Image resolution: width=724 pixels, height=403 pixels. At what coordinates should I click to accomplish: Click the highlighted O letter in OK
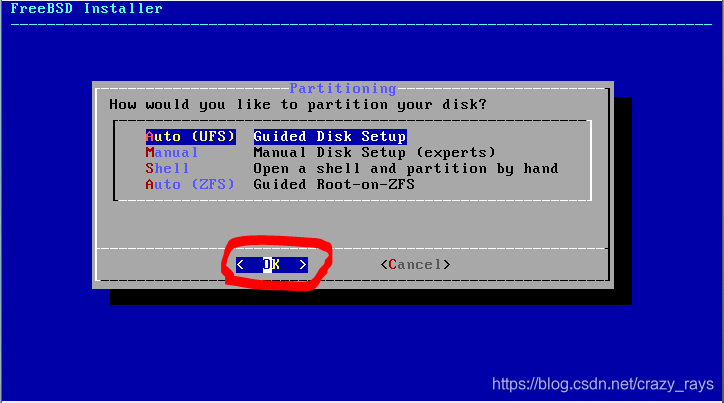tap(267, 265)
